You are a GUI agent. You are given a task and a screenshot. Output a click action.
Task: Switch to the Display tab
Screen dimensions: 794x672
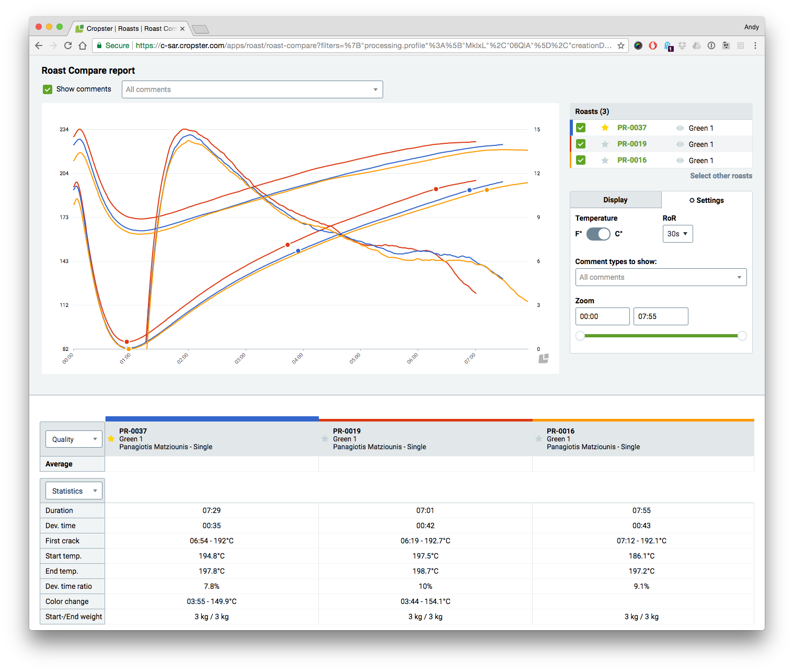[615, 200]
